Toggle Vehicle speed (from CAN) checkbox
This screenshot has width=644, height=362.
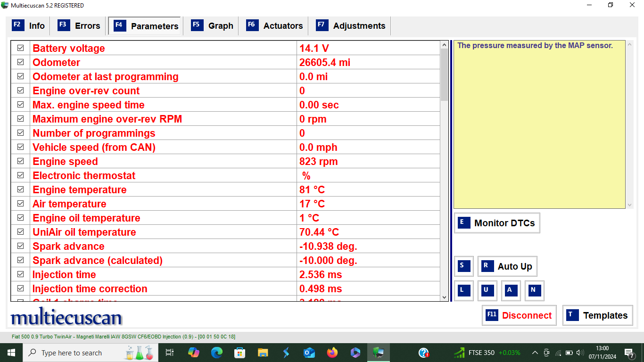pos(20,147)
